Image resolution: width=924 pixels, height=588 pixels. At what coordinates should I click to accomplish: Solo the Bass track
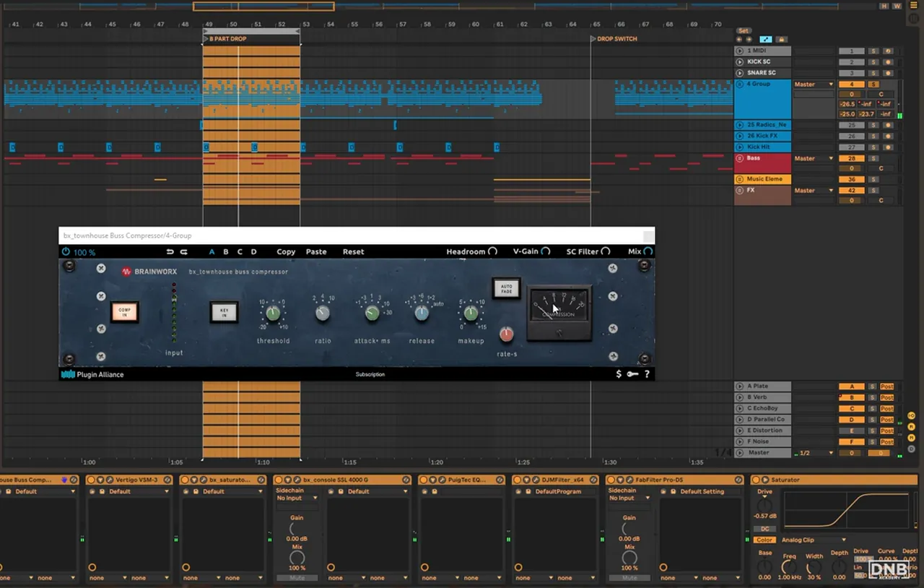click(x=873, y=158)
